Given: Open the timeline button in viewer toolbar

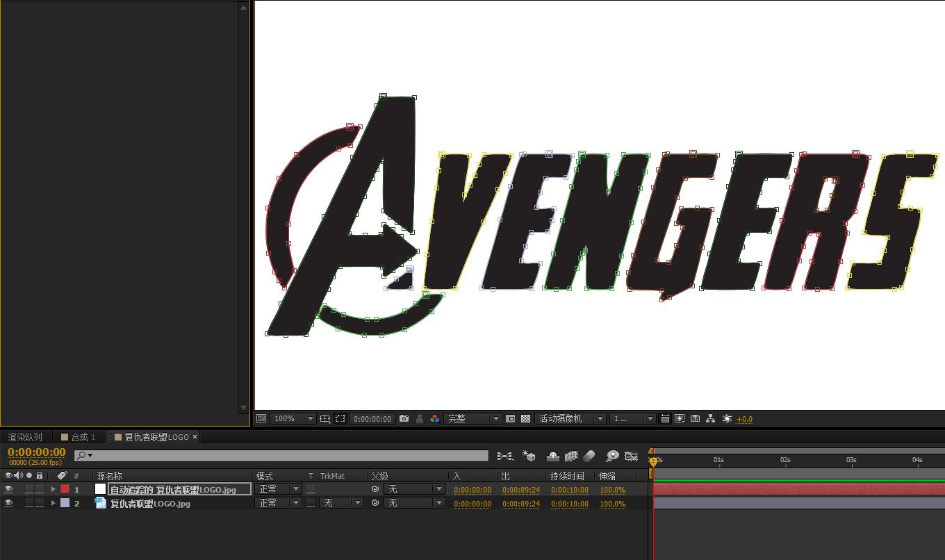Looking at the screenshot, I should coord(695,418).
